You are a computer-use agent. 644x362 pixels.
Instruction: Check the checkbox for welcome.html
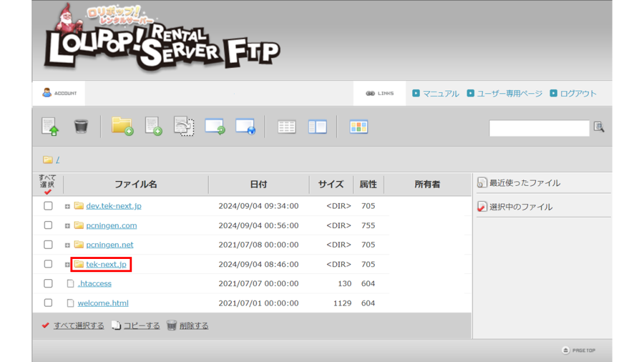[x=48, y=303]
